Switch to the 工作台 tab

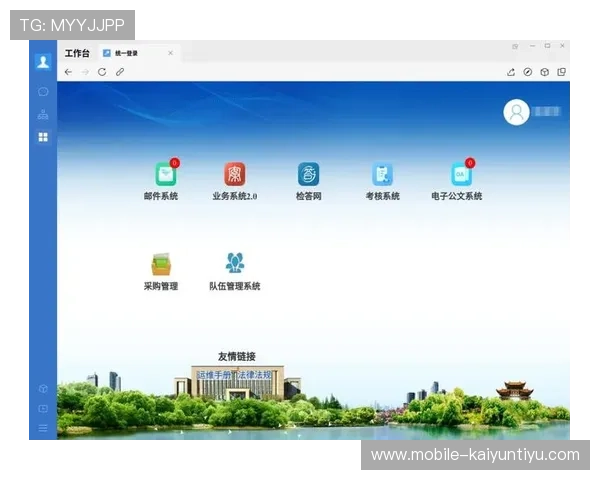(x=77, y=53)
